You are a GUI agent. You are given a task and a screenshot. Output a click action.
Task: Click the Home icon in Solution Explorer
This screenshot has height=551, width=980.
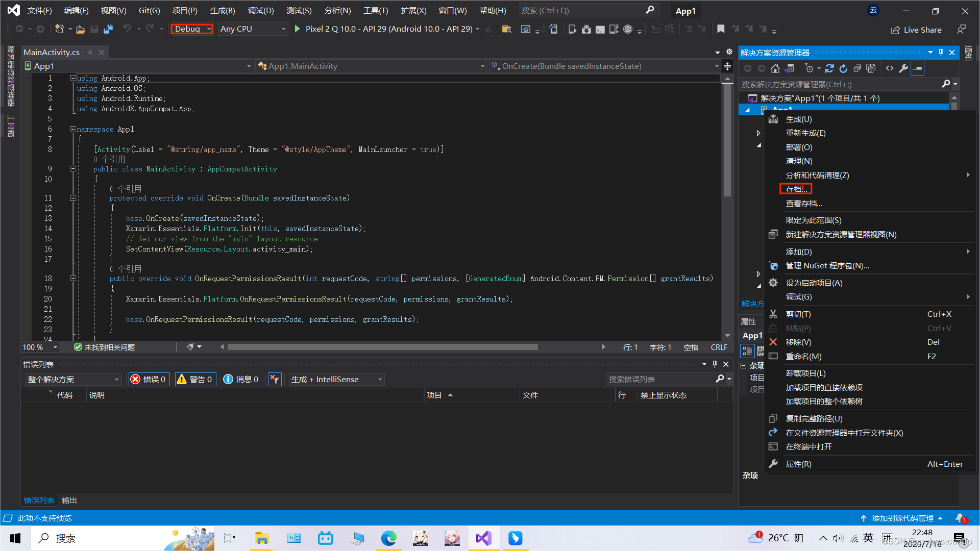[x=775, y=68]
